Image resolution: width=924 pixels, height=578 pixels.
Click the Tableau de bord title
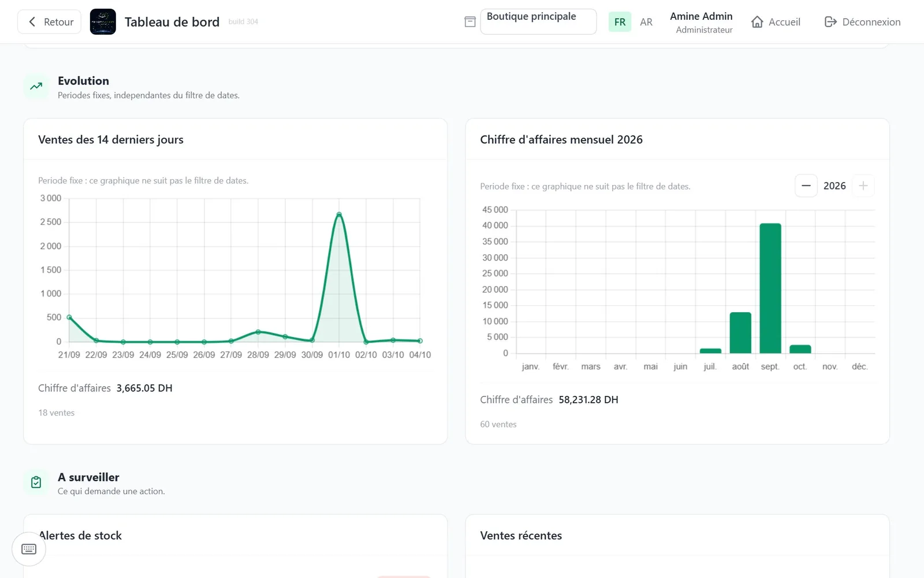click(x=172, y=22)
